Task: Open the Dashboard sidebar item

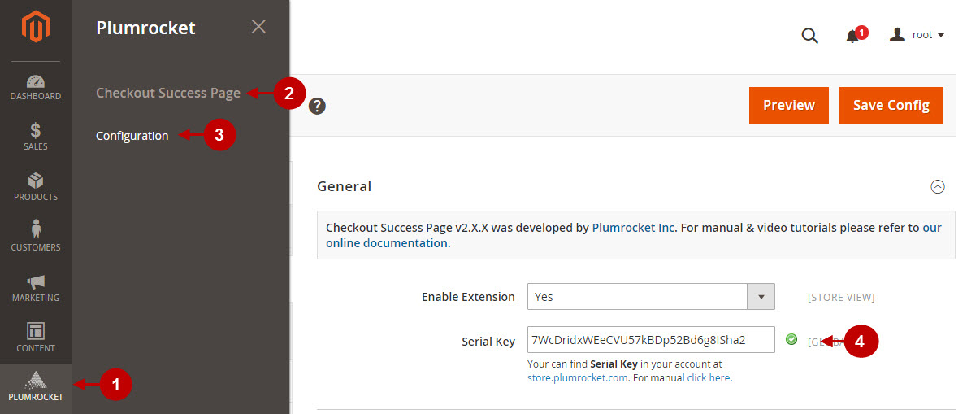Action: click(x=36, y=87)
